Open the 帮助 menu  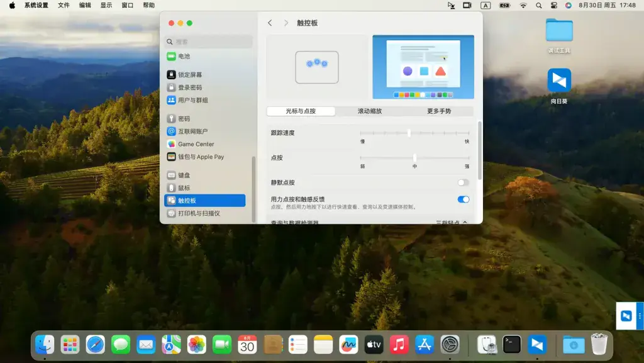[x=148, y=5]
